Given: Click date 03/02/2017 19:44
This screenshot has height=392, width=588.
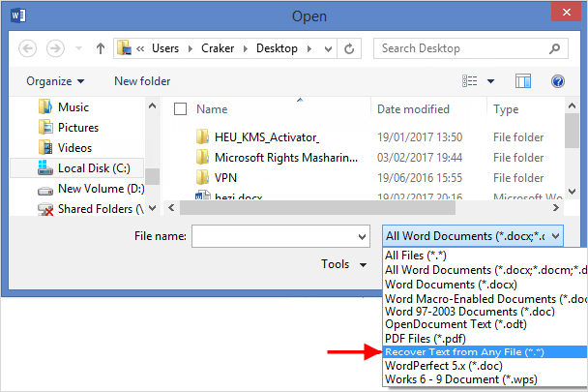Looking at the screenshot, I should [420, 158].
